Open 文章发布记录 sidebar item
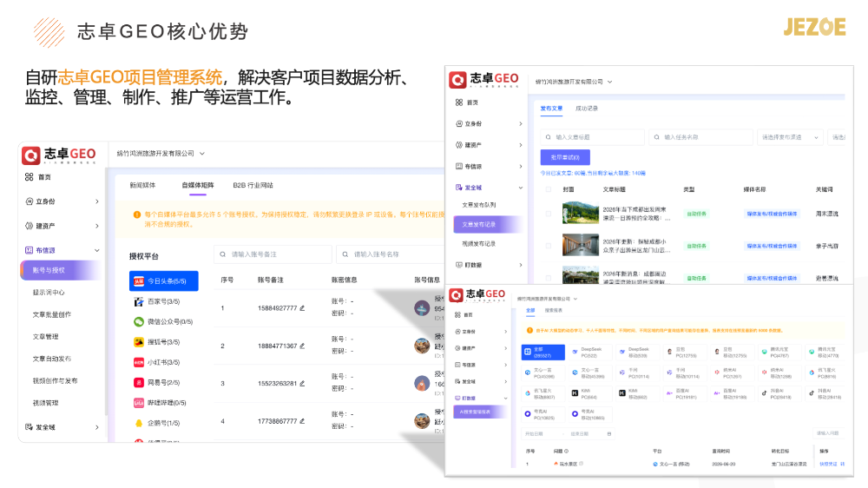Screen dimensions: 868x488 pos(487,224)
